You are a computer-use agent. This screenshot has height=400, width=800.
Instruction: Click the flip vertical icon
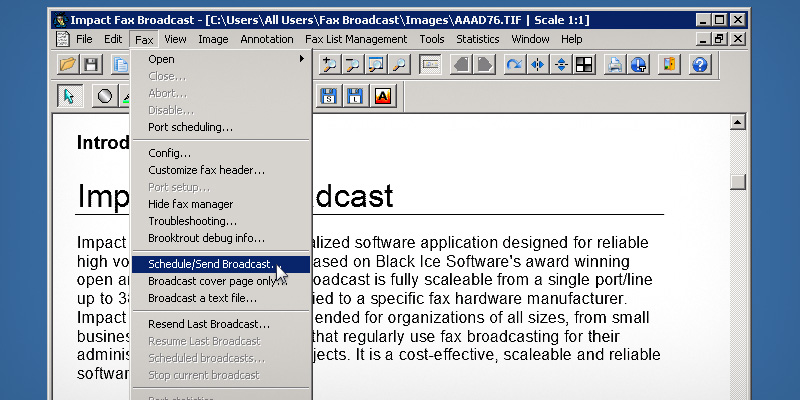(561, 65)
